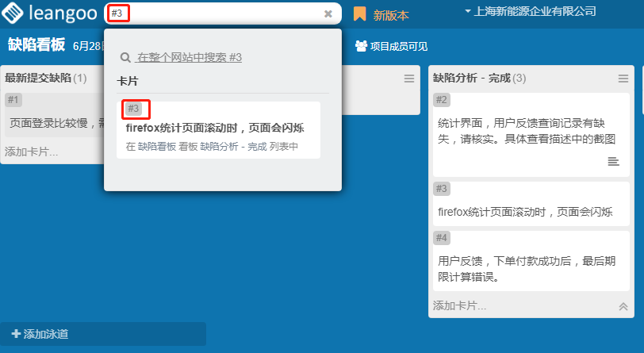644x353 pixels.
Task: Open card #2 about 统计界面 feedback
Action: [x=527, y=131]
